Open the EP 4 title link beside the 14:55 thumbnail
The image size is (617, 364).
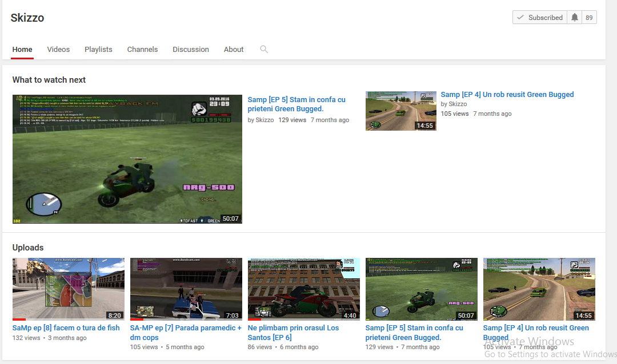[507, 94]
